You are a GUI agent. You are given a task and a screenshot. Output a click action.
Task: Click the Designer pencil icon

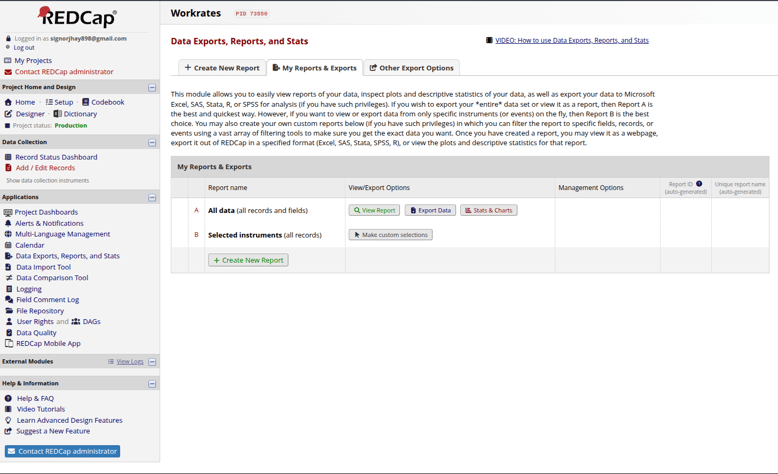pyautogui.click(x=8, y=114)
